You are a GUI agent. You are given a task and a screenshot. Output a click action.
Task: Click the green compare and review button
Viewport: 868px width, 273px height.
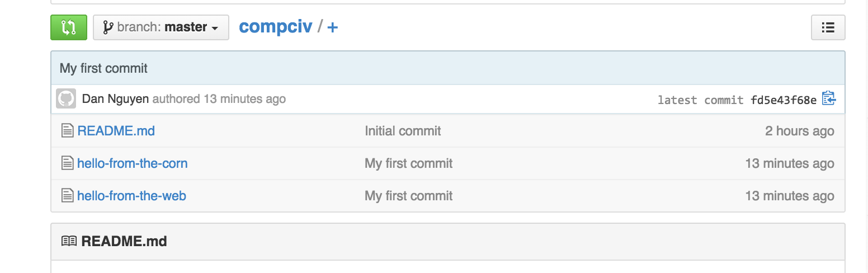[x=69, y=27]
